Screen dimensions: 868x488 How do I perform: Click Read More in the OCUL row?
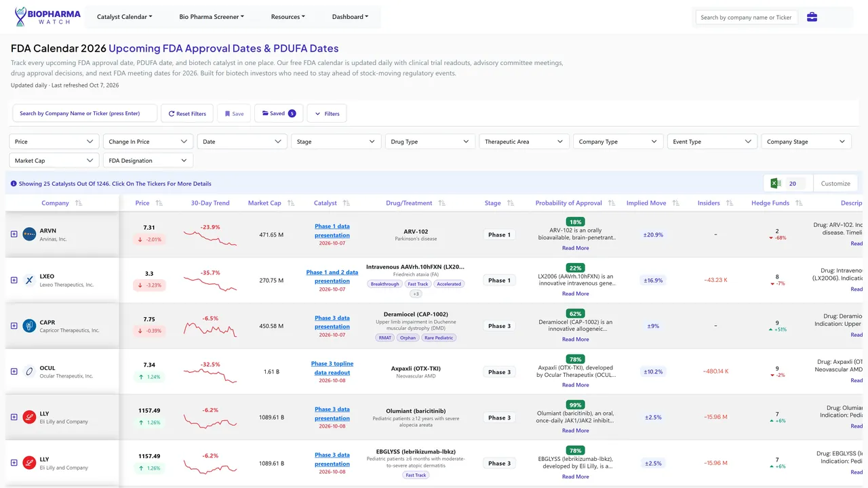click(x=576, y=385)
